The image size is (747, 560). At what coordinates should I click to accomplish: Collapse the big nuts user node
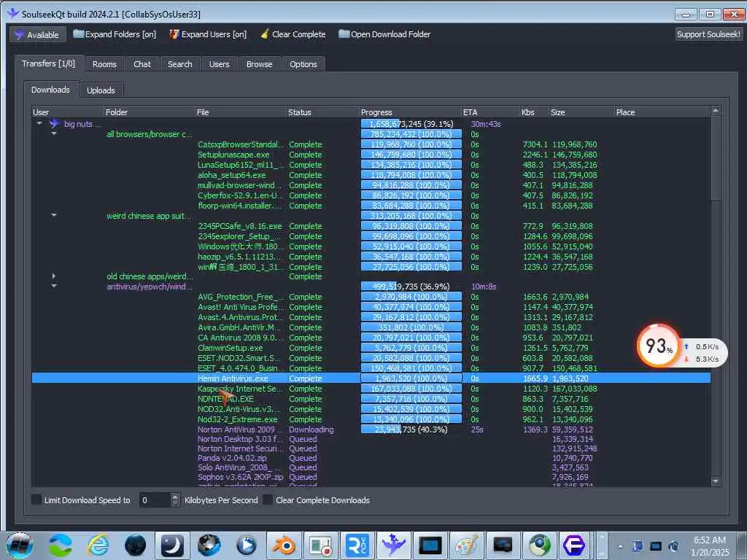tap(39, 124)
